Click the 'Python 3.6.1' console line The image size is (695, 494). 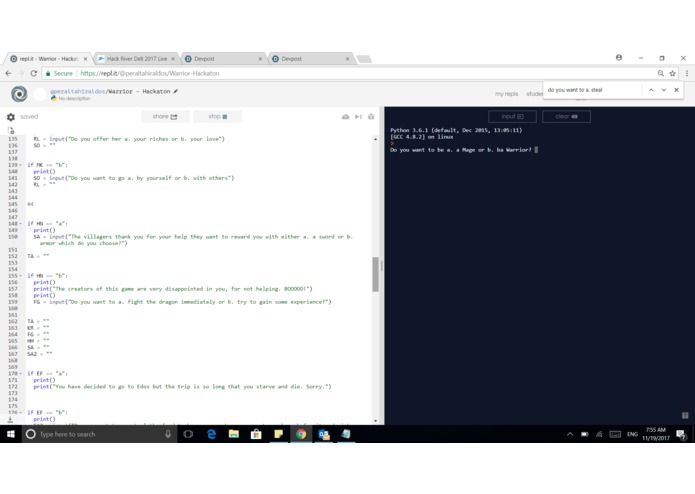click(x=456, y=130)
